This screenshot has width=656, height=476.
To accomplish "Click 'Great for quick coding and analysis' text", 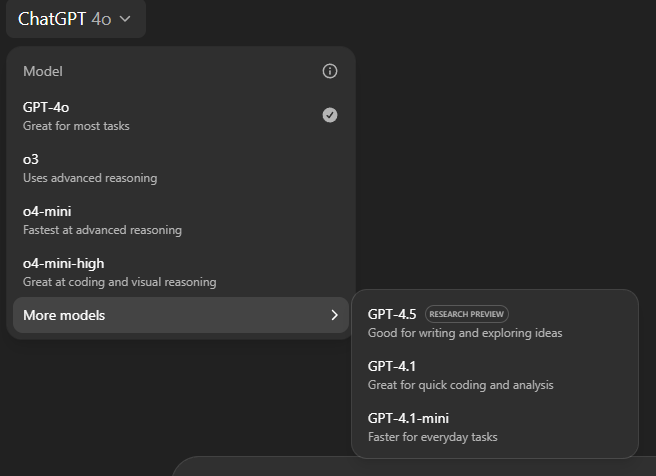I will tap(461, 385).
